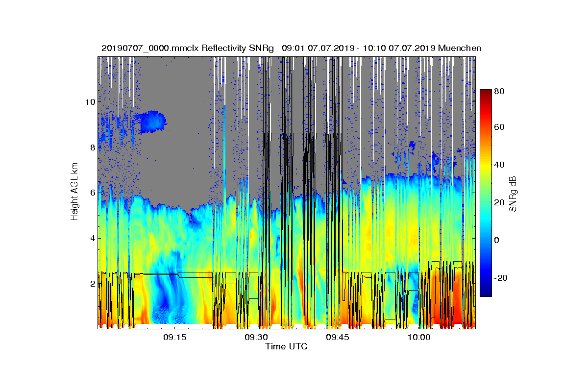The height and width of the screenshot is (392, 588).
Task: Click the 09:30 time tick label
Action: tap(256, 338)
